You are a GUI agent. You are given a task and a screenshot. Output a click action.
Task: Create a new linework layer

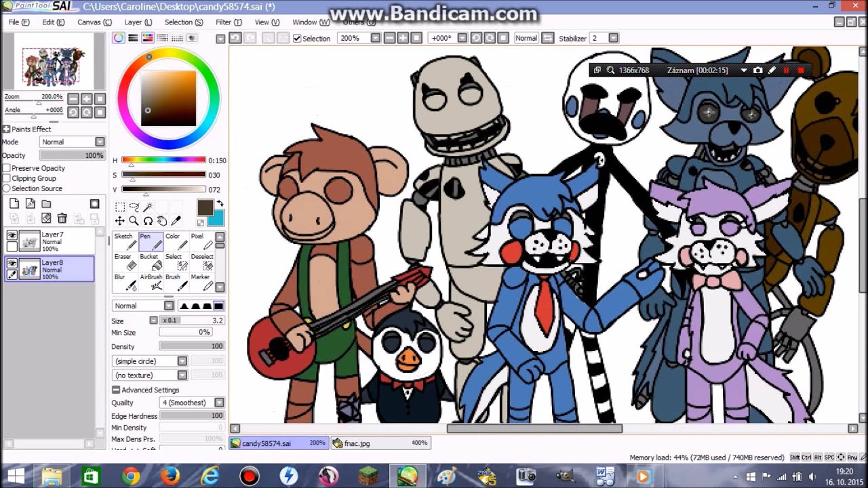tap(31, 203)
